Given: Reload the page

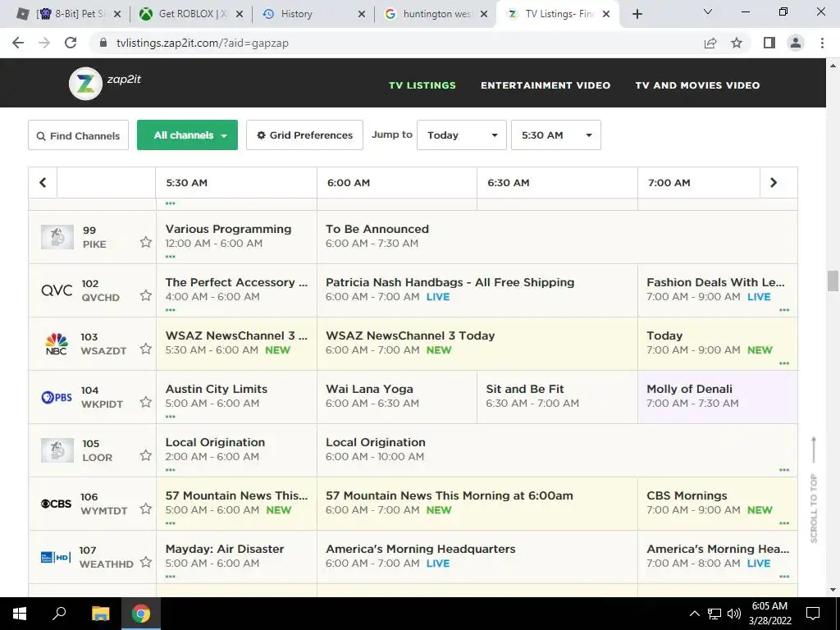Looking at the screenshot, I should coord(71,43).
